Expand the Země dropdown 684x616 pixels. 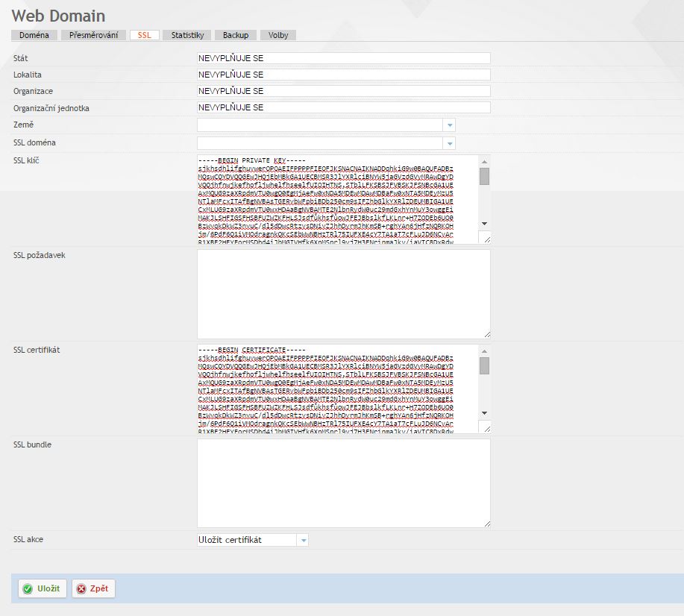tap(449, 125)
